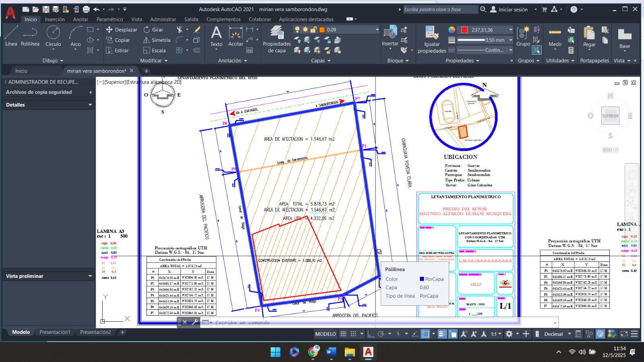Open the Contin... linetype dropdown

click(x=510, y=50)
